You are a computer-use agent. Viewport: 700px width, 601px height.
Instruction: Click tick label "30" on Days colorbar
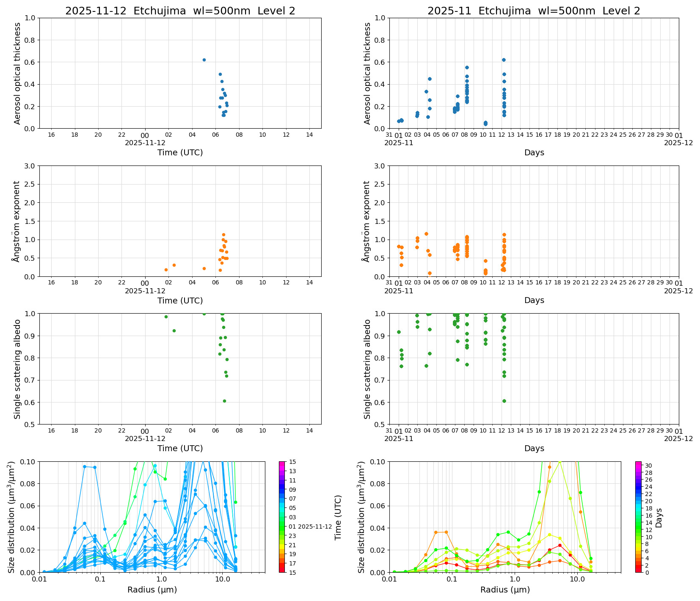point(648,465)
